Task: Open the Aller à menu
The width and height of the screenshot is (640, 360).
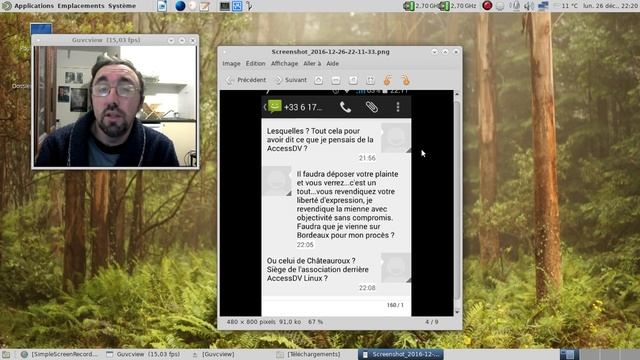Action: point(312,64)
